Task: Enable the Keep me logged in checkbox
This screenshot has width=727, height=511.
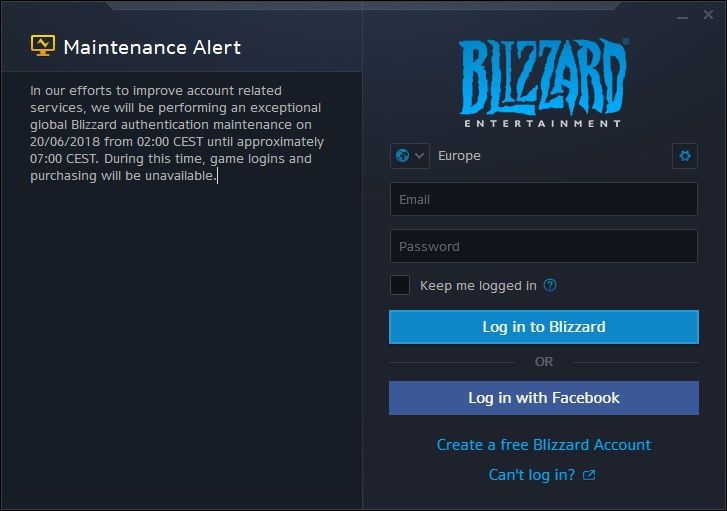Action: (x=400, y=285)
